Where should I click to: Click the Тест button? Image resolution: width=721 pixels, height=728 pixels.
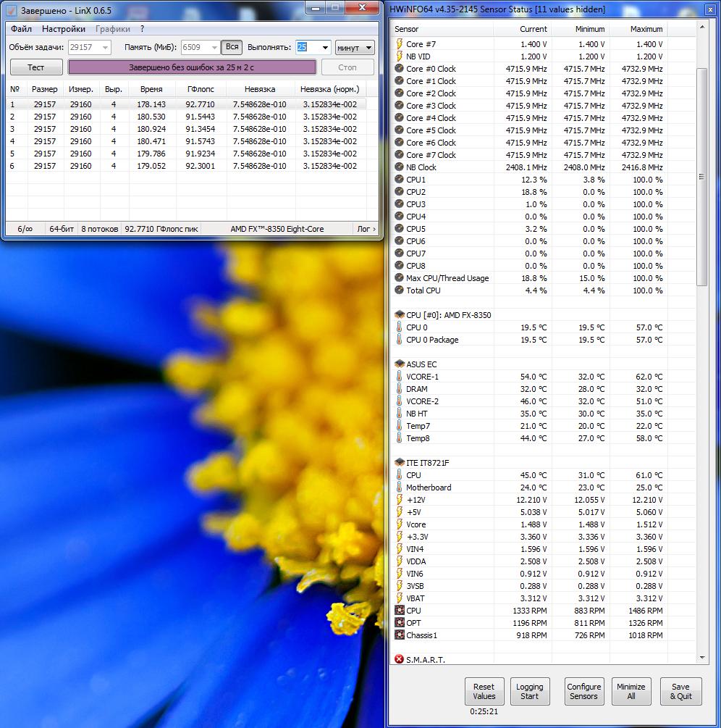[36, 67]
